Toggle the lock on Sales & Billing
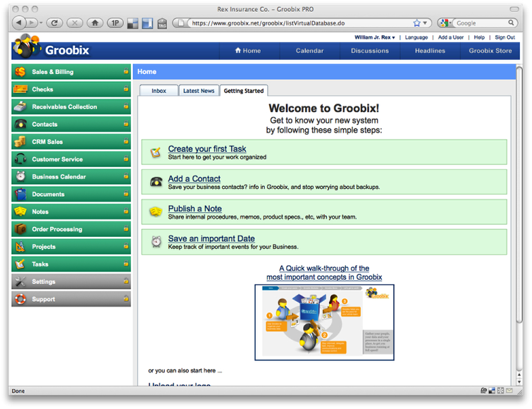Image resolution: width=532 pixels, height=409 pixels. pyautogui.click(x=126, y=71)
